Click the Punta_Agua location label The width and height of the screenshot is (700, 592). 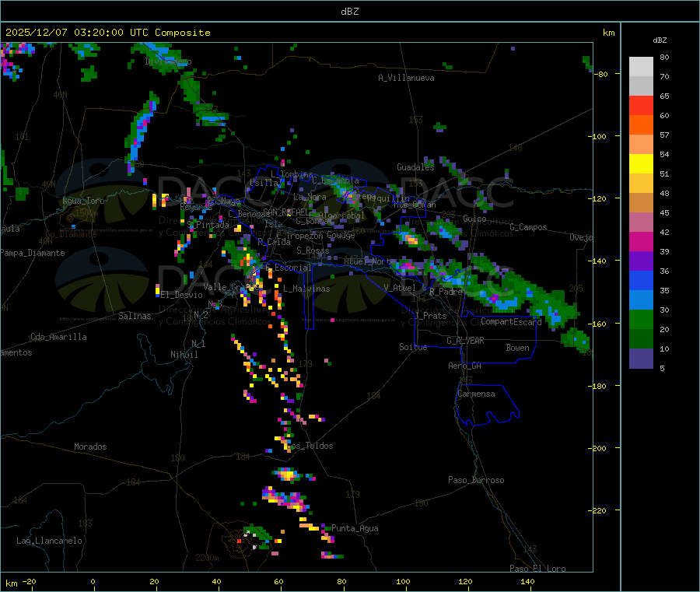355,529
